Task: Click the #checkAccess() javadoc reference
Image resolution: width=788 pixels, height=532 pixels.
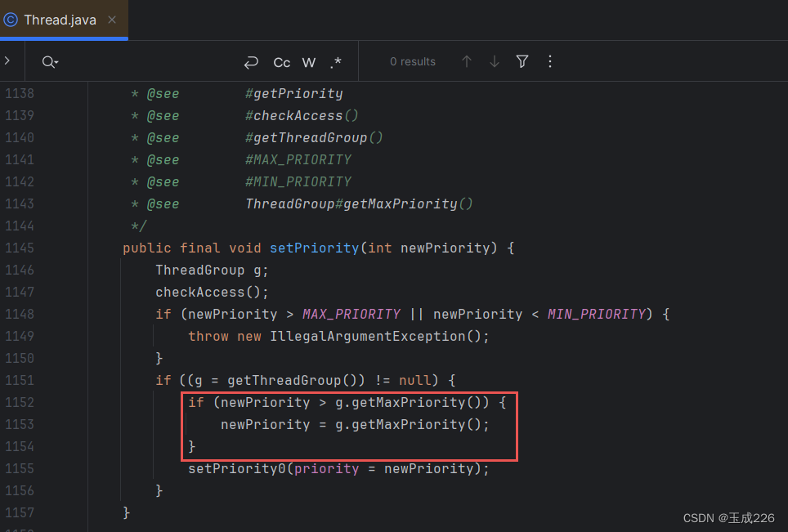Action: point(302,116)
